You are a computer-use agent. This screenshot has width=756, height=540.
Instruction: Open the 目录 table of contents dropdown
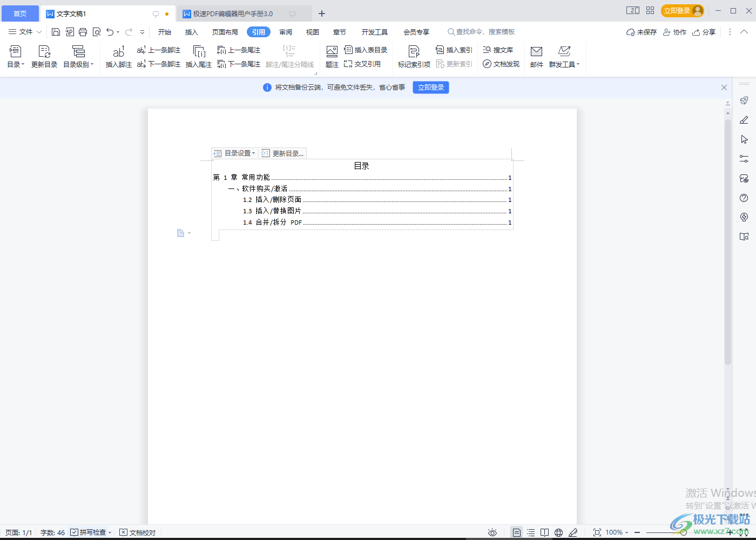[16, 57]
